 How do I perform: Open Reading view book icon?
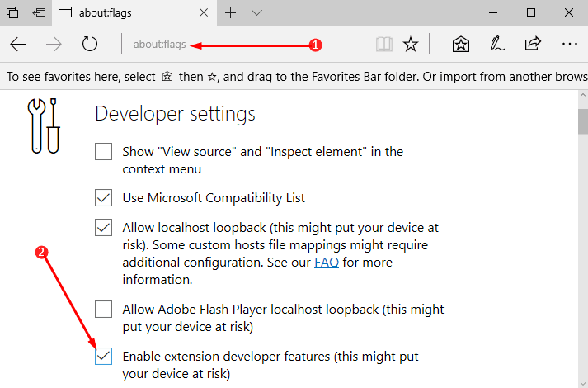[383, 45]
